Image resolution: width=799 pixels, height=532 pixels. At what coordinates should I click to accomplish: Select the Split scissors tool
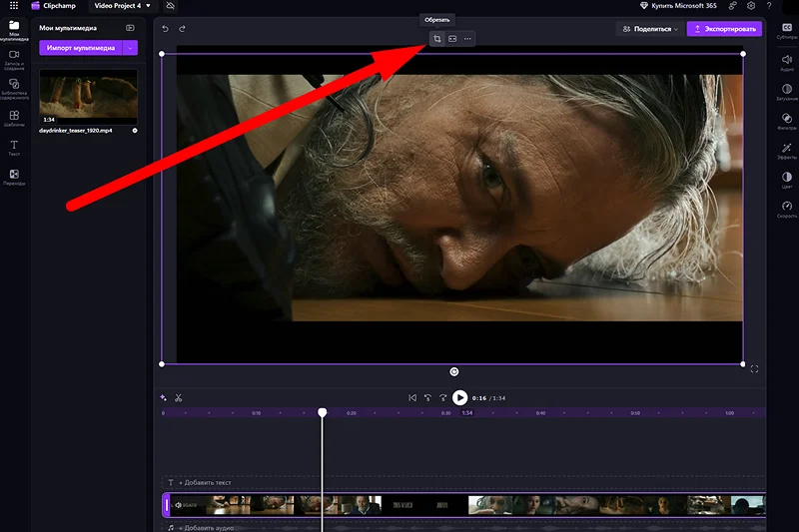coord(179,397)
